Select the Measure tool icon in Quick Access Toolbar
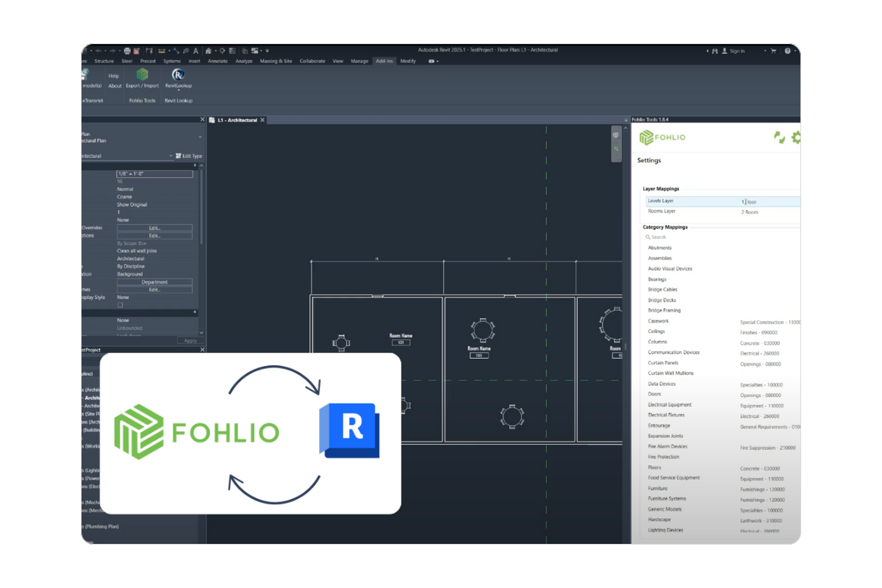 [160, 50]
